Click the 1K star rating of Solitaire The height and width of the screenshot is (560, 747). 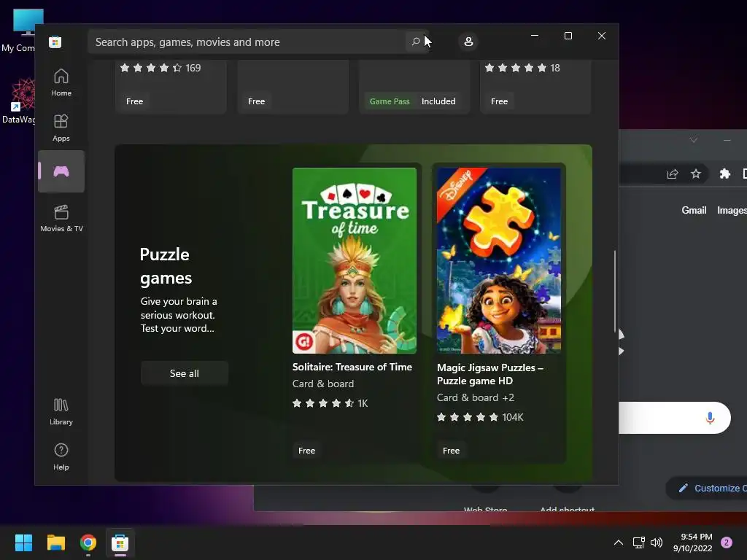(330, 403)
